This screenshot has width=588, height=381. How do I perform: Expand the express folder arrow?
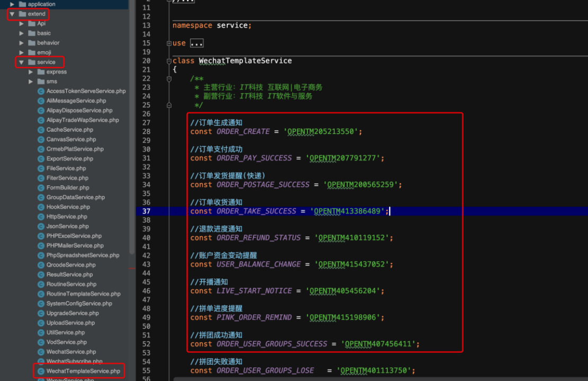(31, 72)
